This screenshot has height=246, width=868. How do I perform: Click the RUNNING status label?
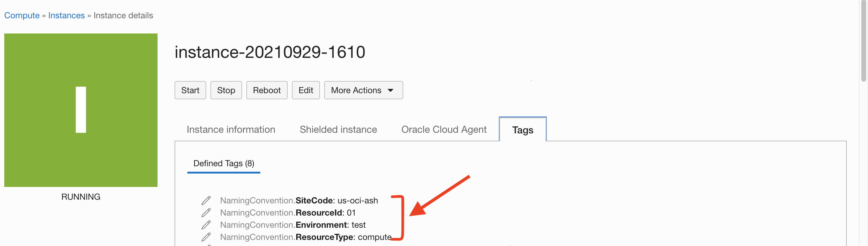point(81,197)
